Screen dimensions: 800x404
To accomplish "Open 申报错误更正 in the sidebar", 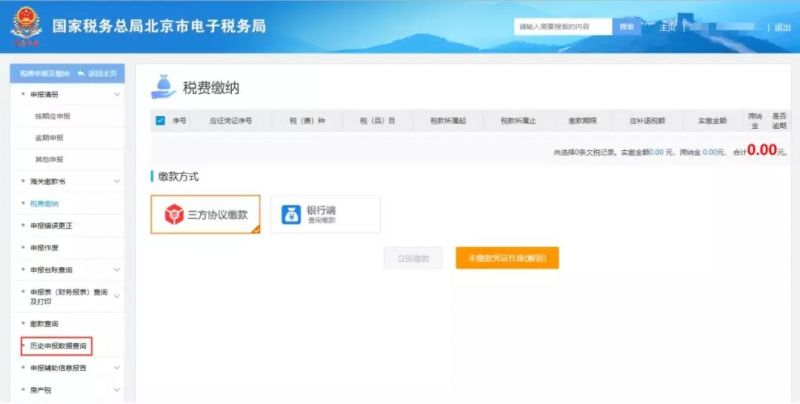I will pos(51,225).
